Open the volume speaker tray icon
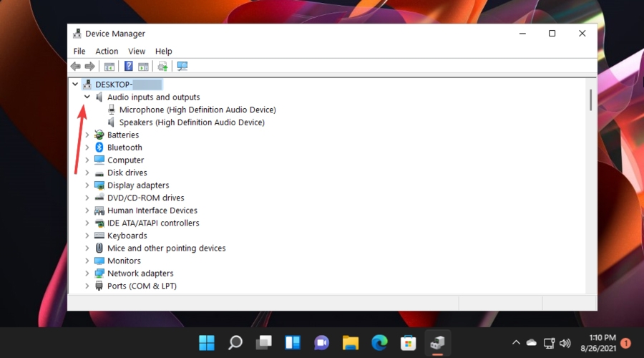The width and height of the screenshot is (644, 358). [x=565, y=343]
